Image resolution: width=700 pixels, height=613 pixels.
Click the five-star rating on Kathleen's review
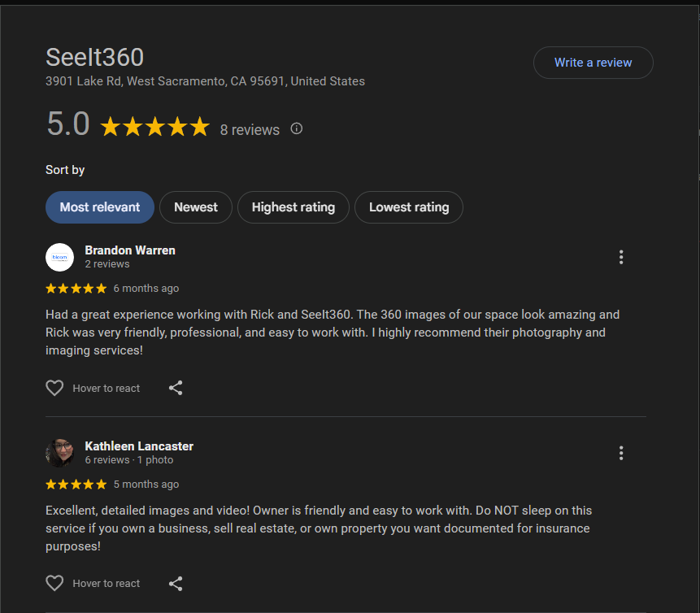click(76, 484)
